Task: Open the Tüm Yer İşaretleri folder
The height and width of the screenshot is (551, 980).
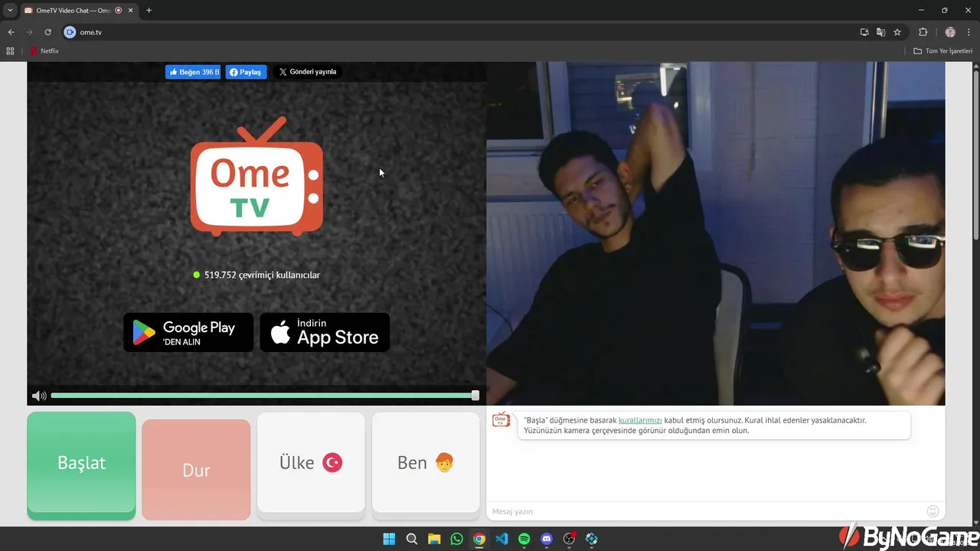Action: pyautogui.click(x=942, y=51)
